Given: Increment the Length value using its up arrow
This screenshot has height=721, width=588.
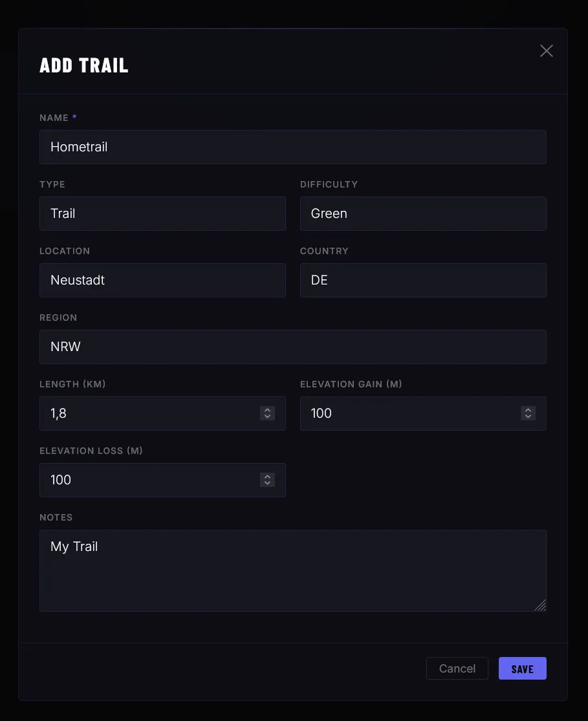Looking at the screenshot, I should point(267,410).
